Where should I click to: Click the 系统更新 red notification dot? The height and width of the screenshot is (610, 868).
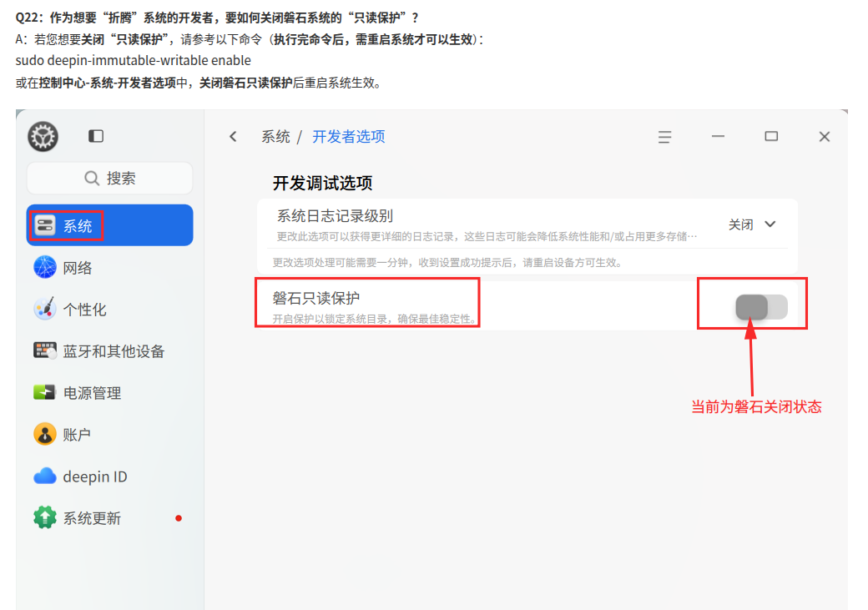click(x=179, y=518)
